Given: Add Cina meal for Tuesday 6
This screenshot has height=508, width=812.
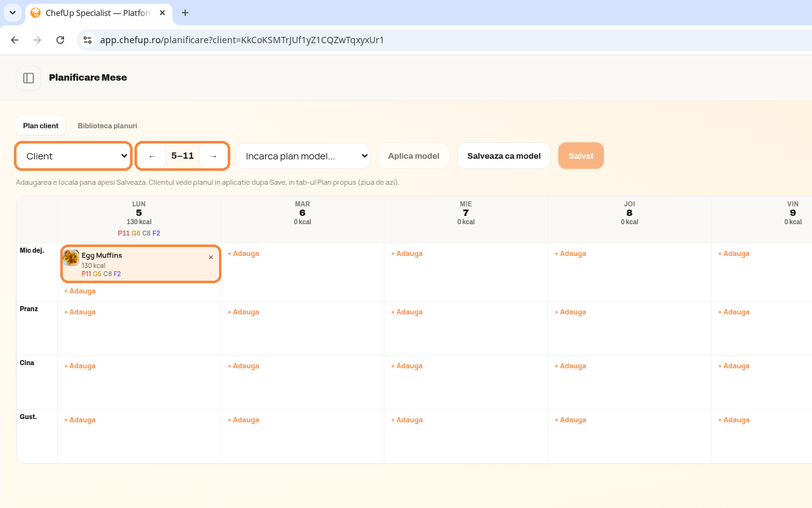Looking at the screenshot, I should [244, 366].
